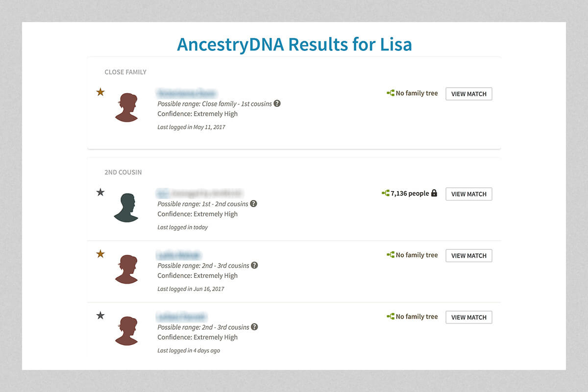Click the question mark beside the third match's range
588x392 pixels.
(x=254, y=265)
